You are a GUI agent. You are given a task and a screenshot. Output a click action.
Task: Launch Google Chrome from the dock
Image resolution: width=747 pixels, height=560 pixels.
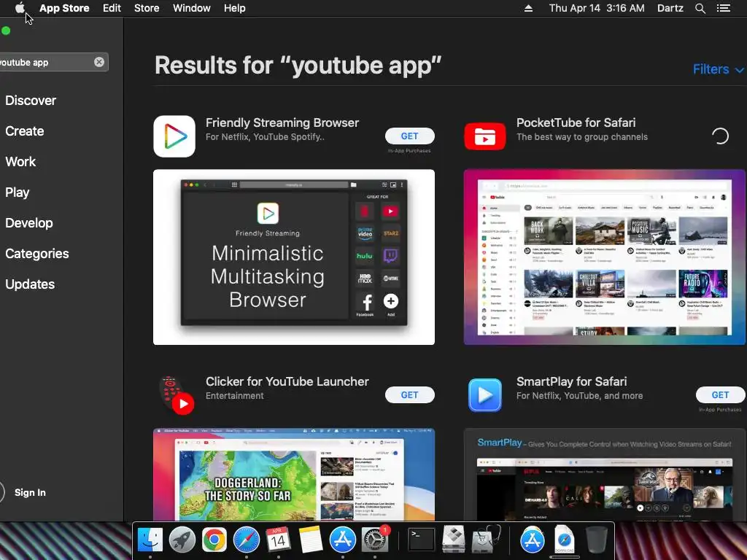[x=214, y=540]
